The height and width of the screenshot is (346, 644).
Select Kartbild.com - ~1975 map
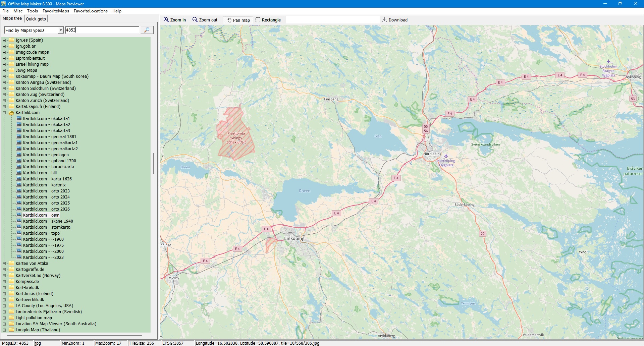pos(43,245)
